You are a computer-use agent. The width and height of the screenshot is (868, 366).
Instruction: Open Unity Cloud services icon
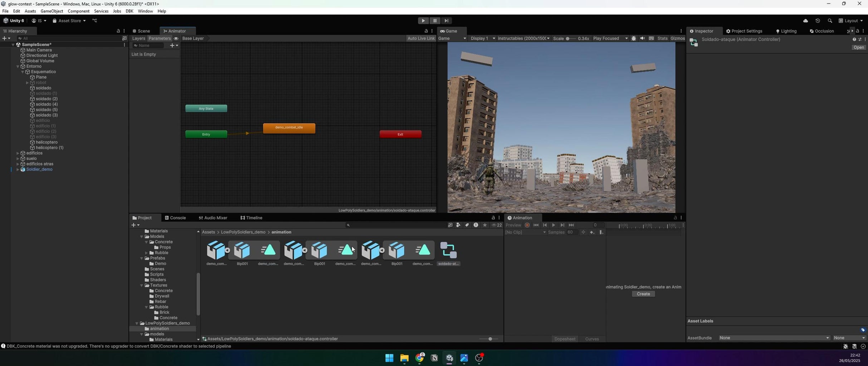click(805, 21)
